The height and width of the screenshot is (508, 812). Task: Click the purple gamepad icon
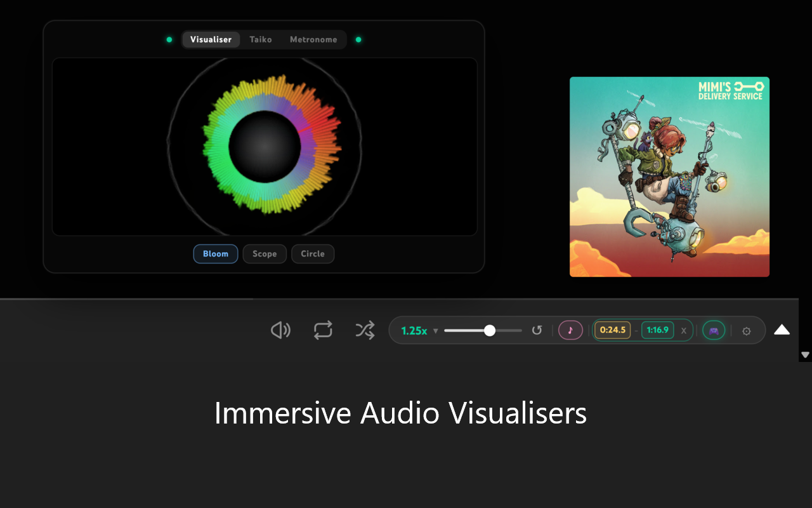[714, 330]
